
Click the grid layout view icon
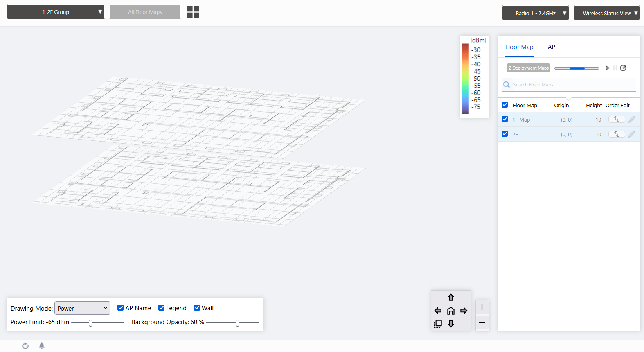click(x=193, y=12)
